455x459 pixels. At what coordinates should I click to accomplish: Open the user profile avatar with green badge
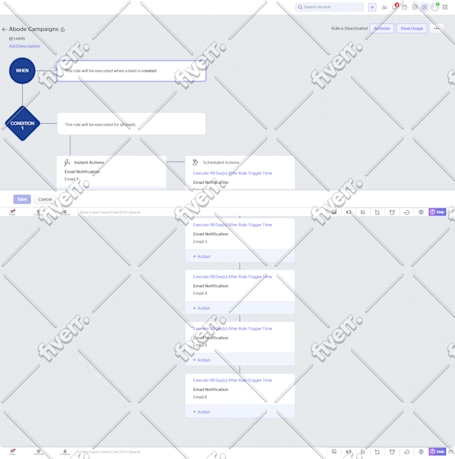click(x=435, y=7)
